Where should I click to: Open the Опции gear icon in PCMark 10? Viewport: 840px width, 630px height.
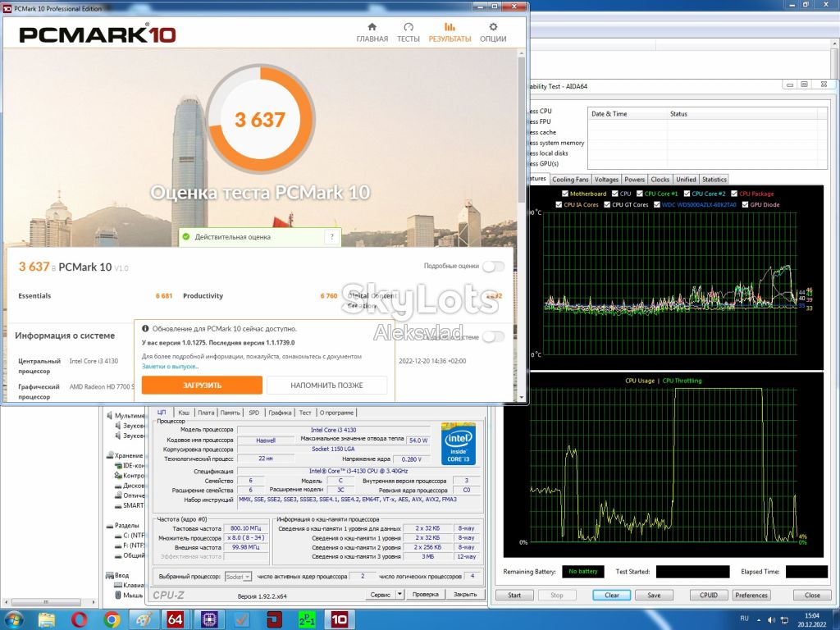click(x=493, y=27)
